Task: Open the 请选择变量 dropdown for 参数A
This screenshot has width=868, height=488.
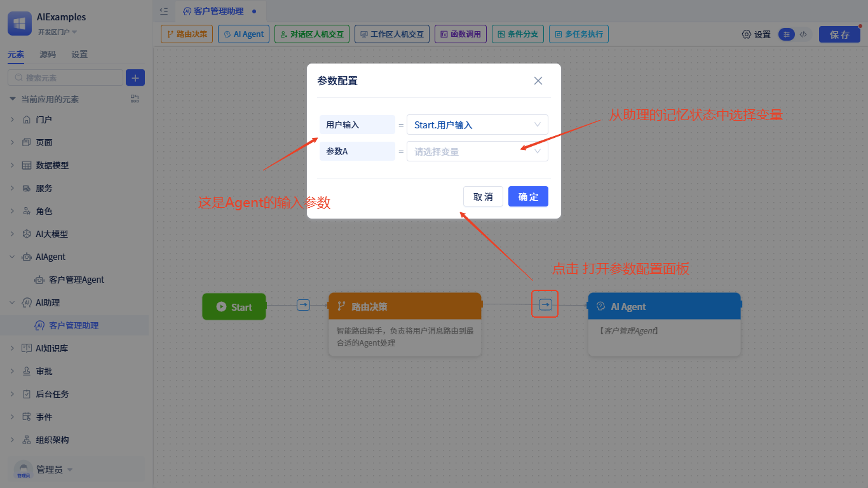Action: pos(477,151)
